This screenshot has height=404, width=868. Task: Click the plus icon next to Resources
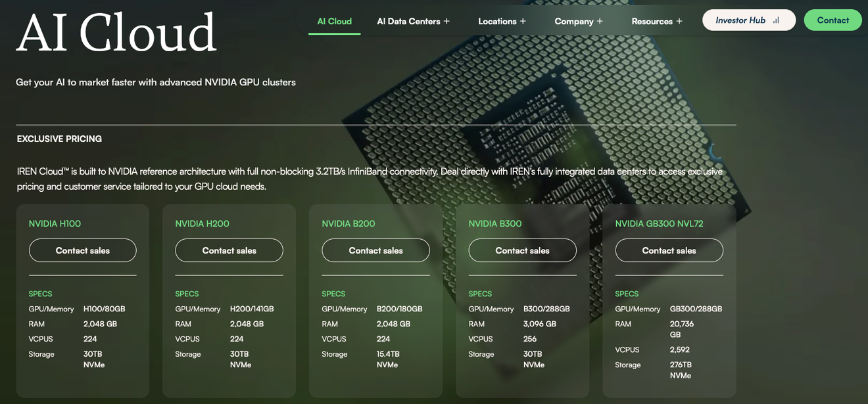click(x=679, y=21)
